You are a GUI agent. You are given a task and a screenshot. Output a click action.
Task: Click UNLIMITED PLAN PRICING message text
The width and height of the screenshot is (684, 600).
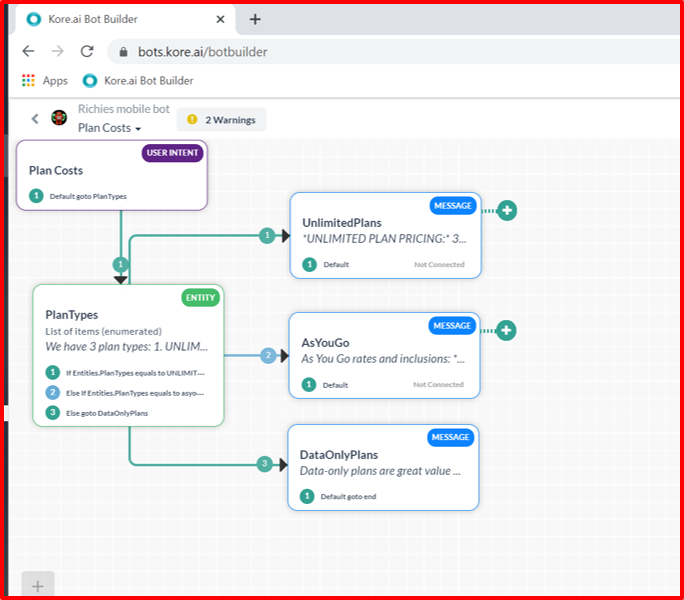(x=385, y=239)
